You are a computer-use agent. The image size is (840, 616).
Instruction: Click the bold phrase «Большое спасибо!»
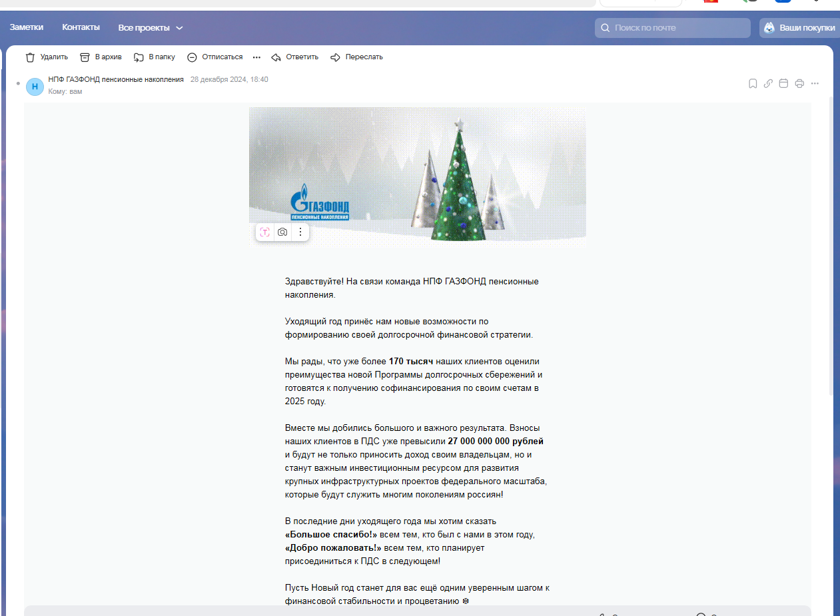coord(331,535)
